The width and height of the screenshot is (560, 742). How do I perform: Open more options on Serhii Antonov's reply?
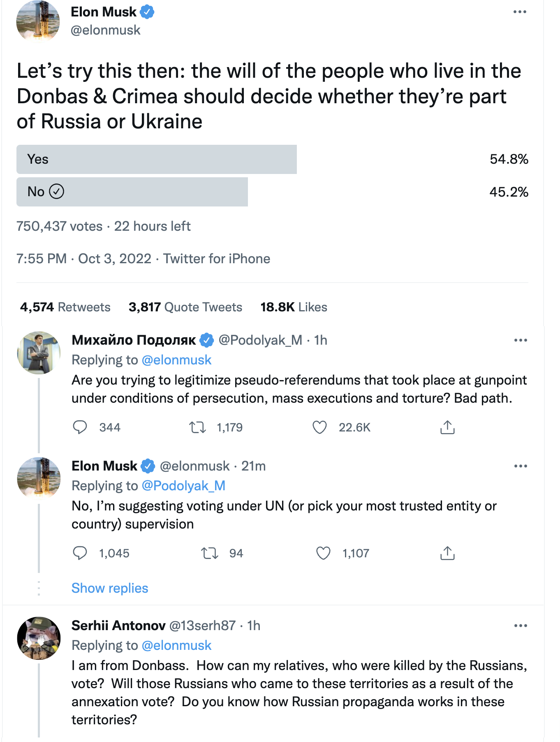[521, 626]
